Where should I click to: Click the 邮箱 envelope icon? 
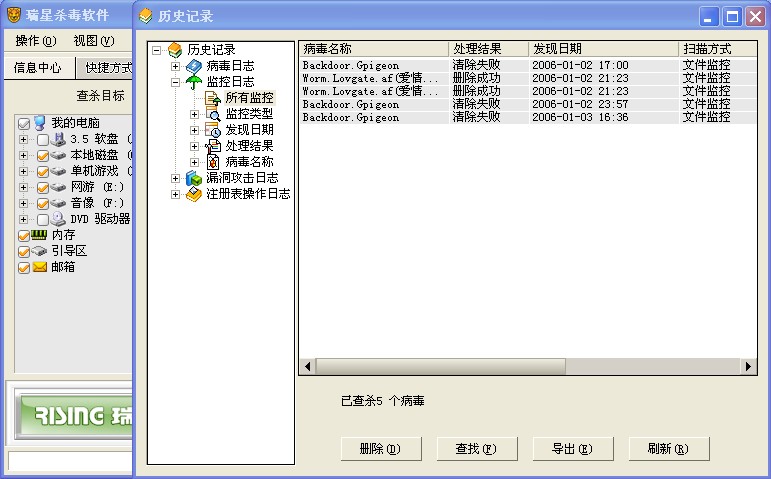(39, 267)
